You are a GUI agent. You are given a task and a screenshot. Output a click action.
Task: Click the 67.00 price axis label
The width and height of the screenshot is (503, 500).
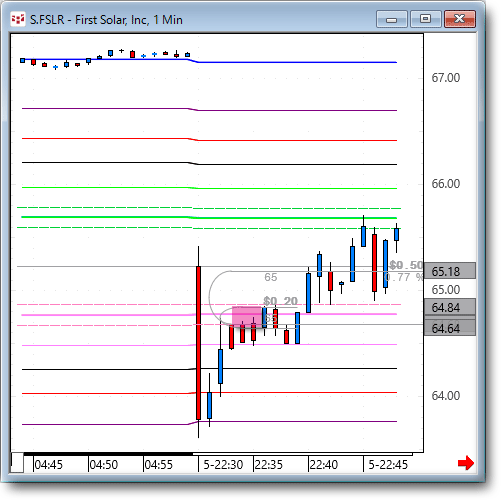[x=446, y=78]
